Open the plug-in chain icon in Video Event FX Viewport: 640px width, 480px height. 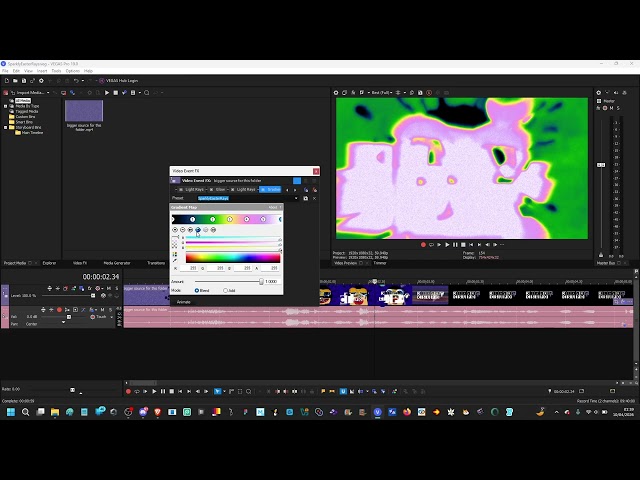306,190
